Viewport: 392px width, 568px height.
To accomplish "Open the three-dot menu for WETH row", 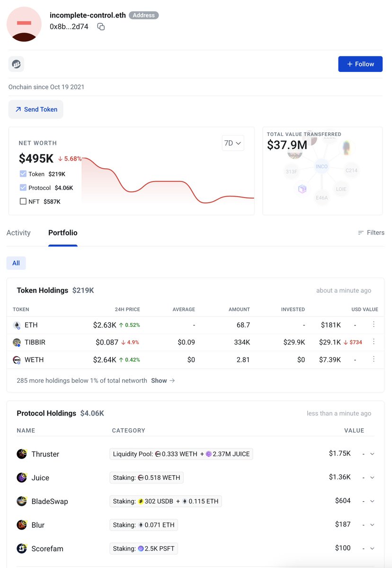I will (374, 359).
